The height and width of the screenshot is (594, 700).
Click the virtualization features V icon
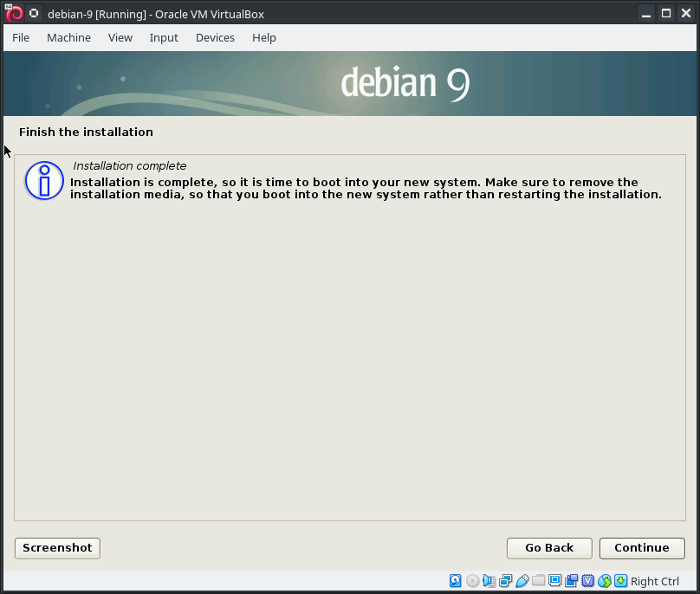[x=587, y=581]
